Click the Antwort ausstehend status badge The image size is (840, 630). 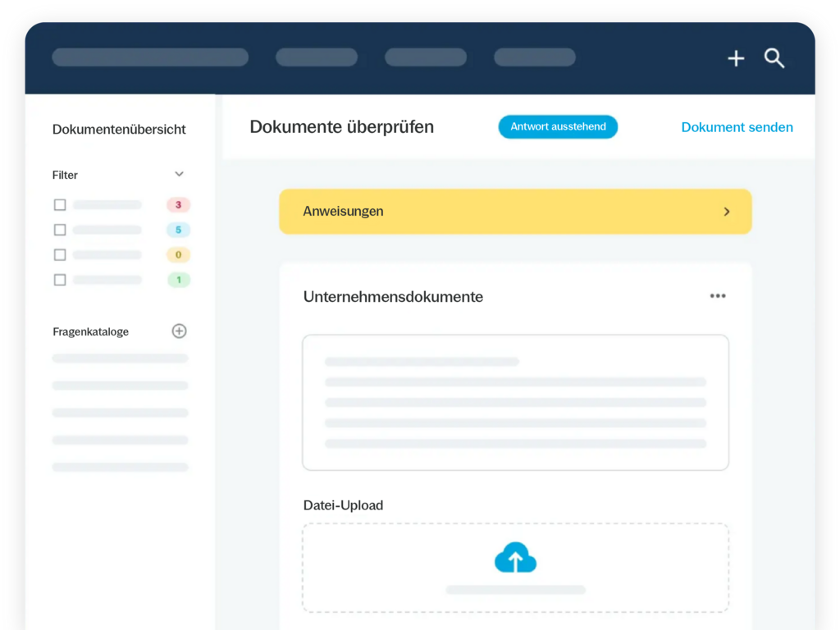(x=558, y=127)
